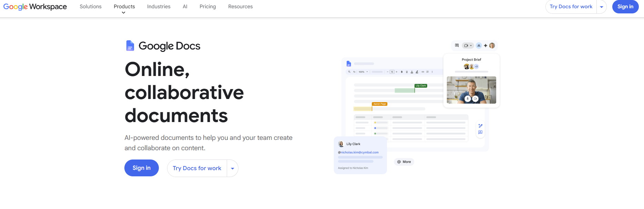Click the user avatar in illustration top bar

pyautogui.click(x=492, y=45)
